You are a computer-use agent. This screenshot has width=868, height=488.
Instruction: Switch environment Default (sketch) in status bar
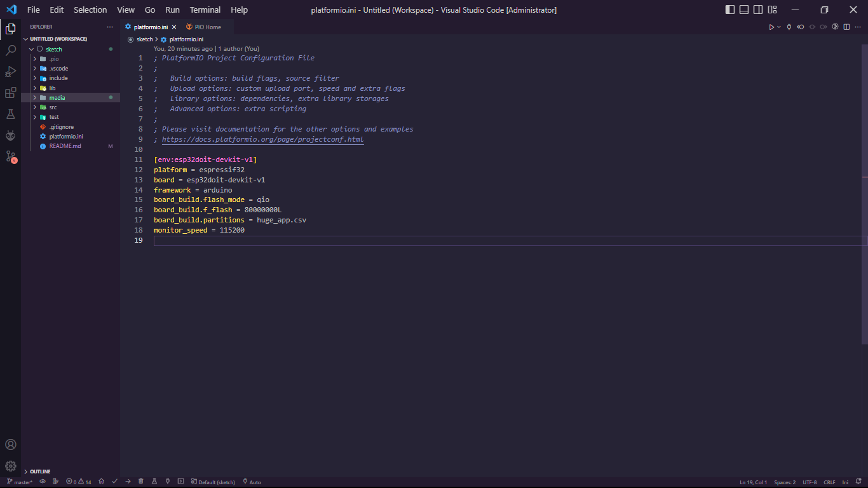tap(213, 482)
